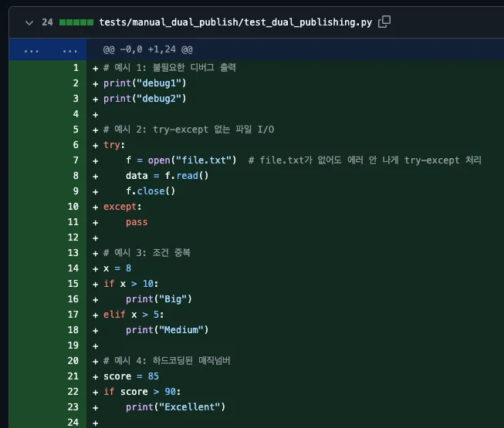This screenshot has width=504, height=428.
Task: Click code print("debug1")
Action: pyautogui.click(x=145, y=83)
